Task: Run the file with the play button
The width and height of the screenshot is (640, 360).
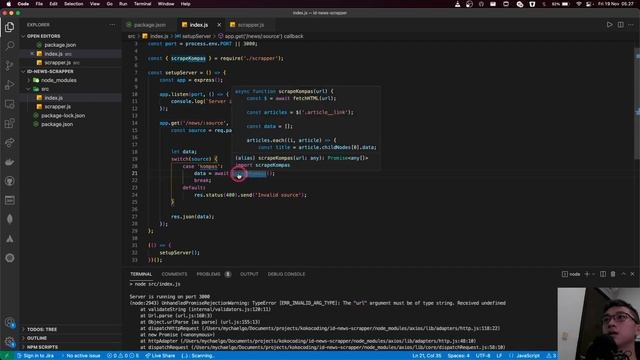Action: tap(609, 24)
